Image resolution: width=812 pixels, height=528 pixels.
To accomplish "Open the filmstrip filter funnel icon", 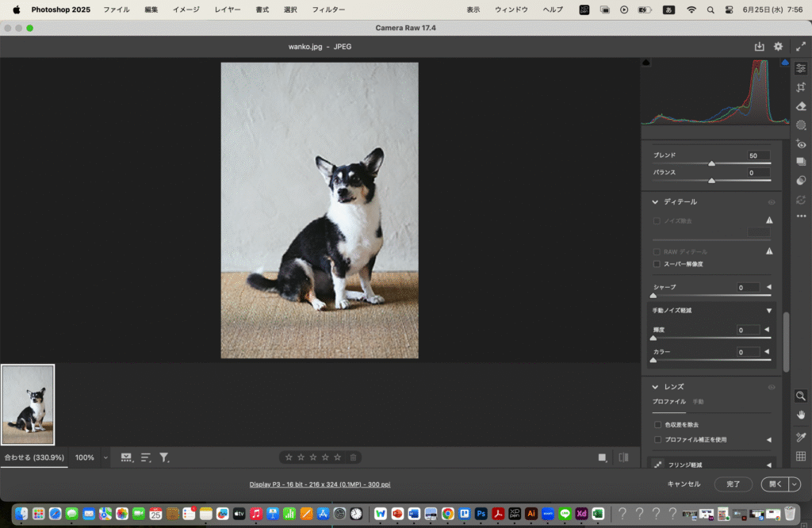I will click(164, 457).
